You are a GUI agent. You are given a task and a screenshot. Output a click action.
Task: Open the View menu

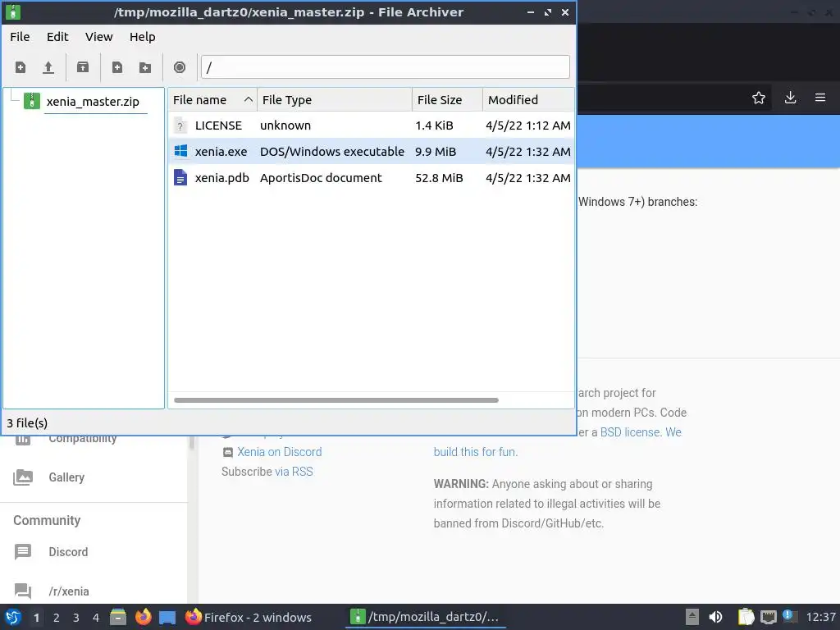pyautogui.click(x=98, y=37)
